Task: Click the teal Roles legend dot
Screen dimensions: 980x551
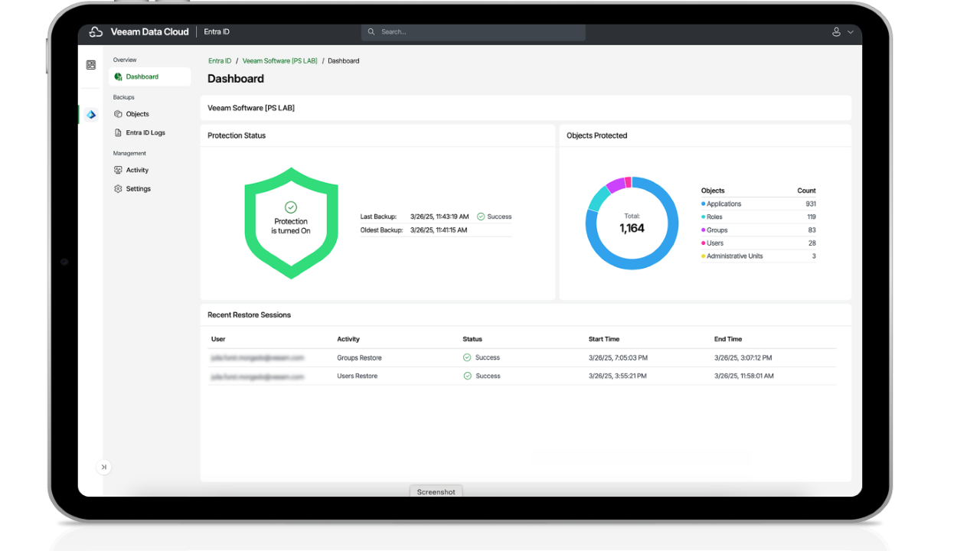Action: click(x=704, y=217)
